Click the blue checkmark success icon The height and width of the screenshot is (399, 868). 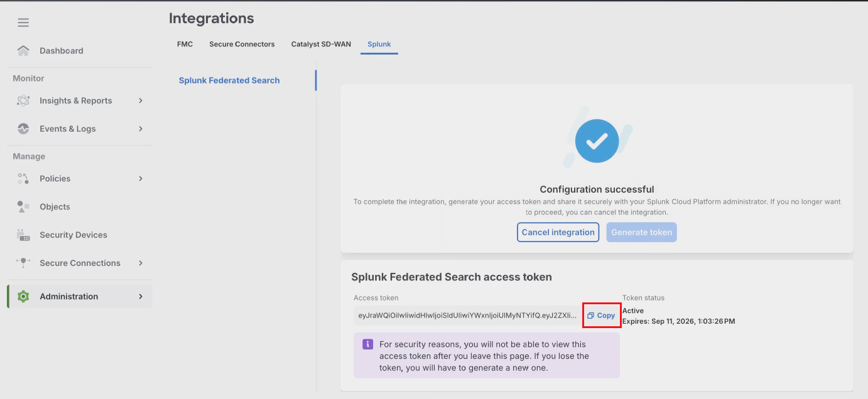click(x=597, y=141)
